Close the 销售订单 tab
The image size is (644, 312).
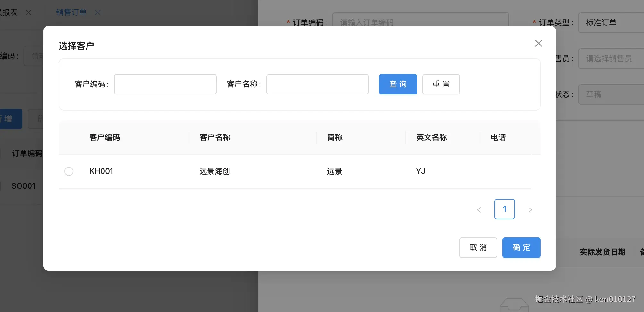pos(97,12)
